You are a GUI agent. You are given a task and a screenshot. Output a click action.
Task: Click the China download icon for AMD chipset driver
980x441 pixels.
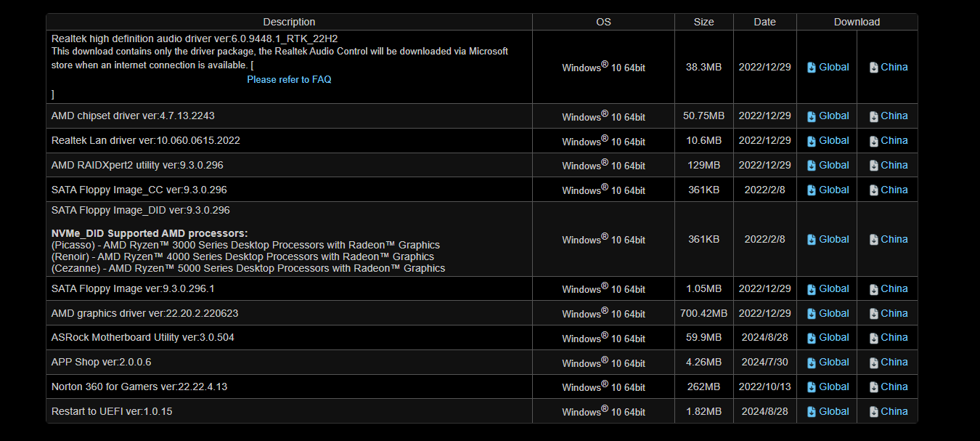[x=874, y=116]
